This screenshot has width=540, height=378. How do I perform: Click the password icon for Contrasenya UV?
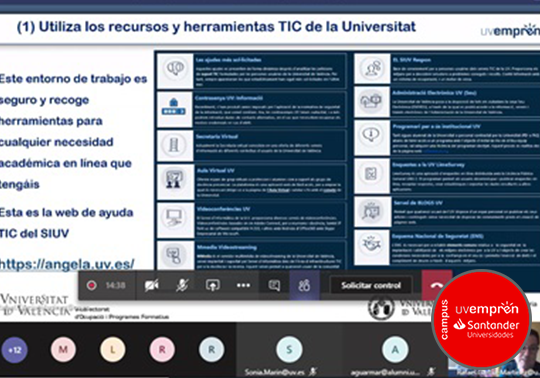tap(174, 107)
